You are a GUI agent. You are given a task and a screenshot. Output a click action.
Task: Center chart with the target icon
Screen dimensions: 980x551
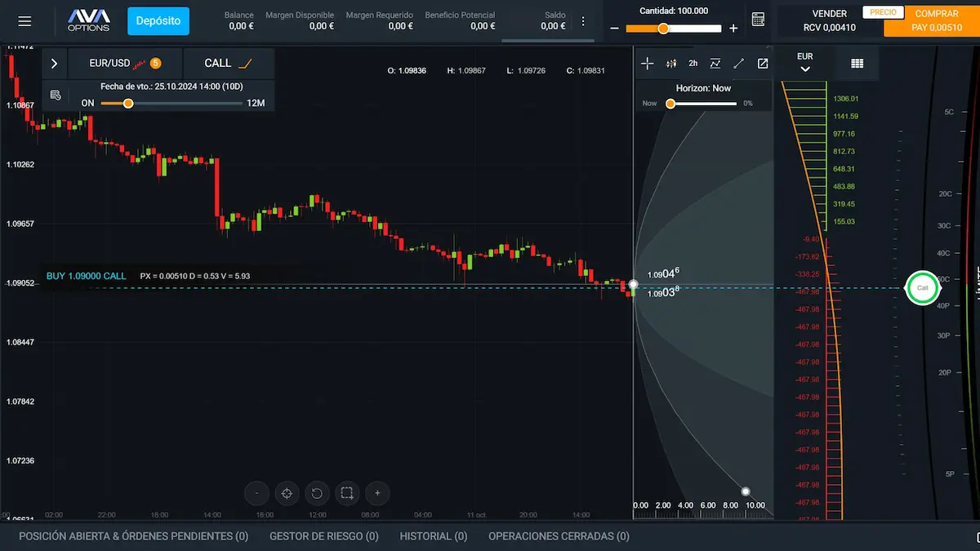point(286,493)
